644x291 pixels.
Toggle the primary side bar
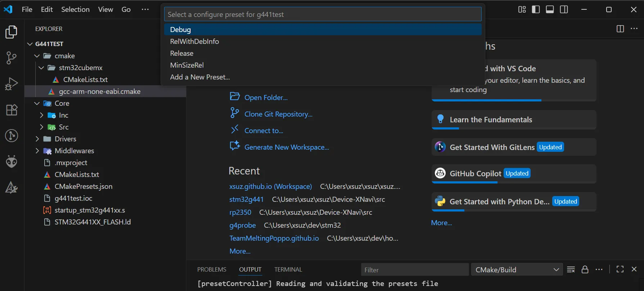click(536, 9)
